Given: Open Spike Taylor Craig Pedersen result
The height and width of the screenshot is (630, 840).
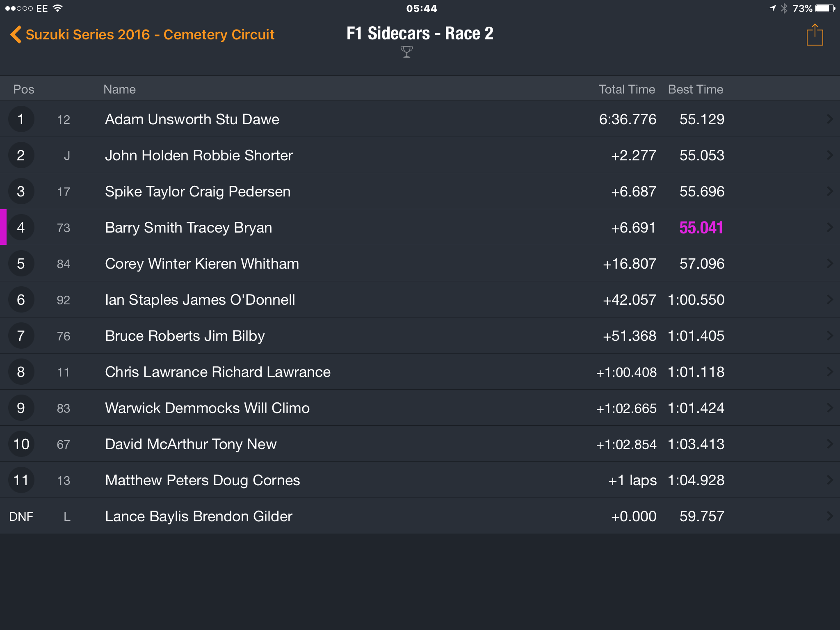Looking at the screenshot, I should 420,192.
